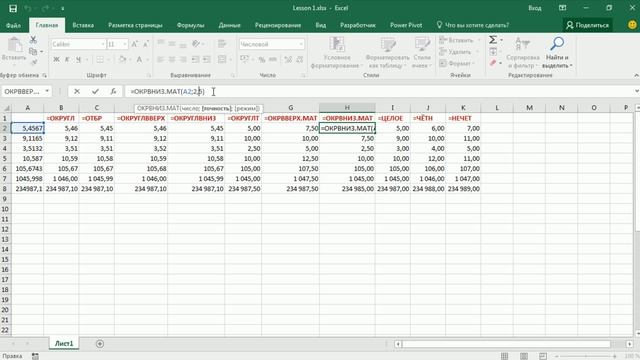Image resolution: width=640 pixels, height=360 pixels.
Task: Toggle center horizontal alignment
Action: [172, 60]
